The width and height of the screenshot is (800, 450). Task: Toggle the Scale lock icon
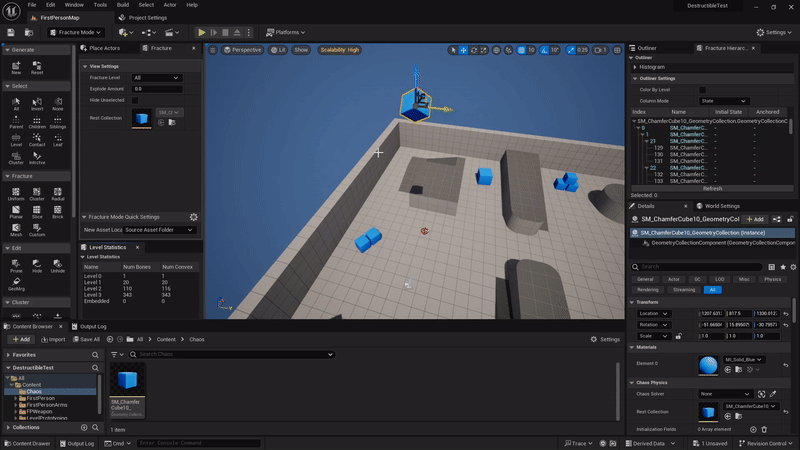point(679,336)
